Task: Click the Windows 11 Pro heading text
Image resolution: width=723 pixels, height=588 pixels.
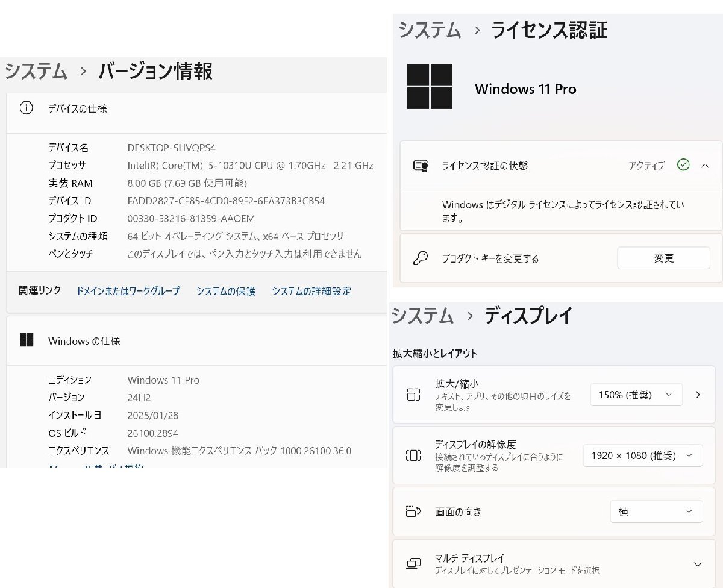Action: [x=525, y=89]
